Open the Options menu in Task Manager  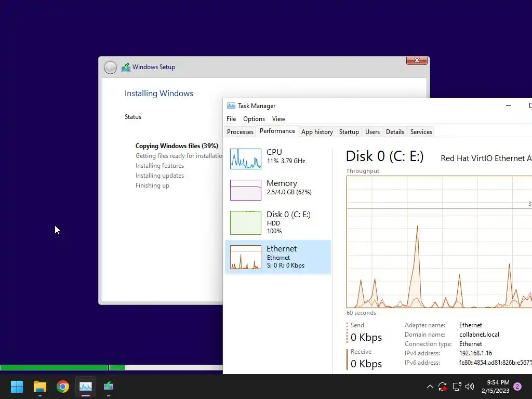click(x=254, y=119)
